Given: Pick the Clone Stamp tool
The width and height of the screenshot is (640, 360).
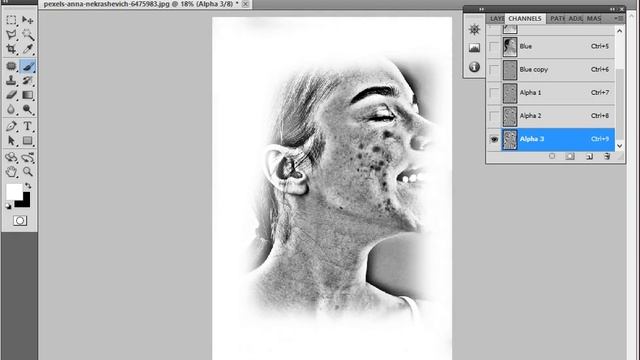Looking at the screenshot, I should (11, 80).
